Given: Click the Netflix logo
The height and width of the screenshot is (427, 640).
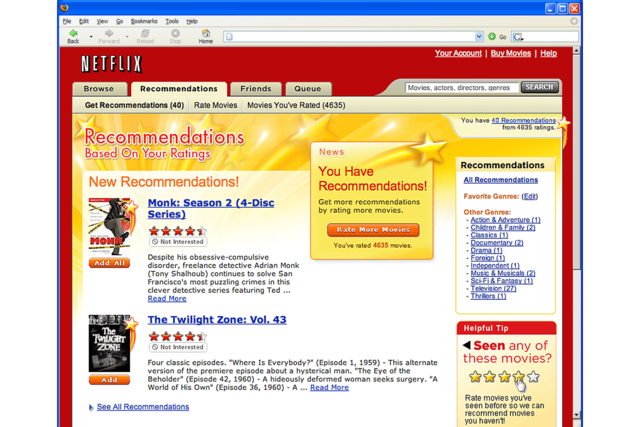Looking at the screenshot, I should click(111, 64).
